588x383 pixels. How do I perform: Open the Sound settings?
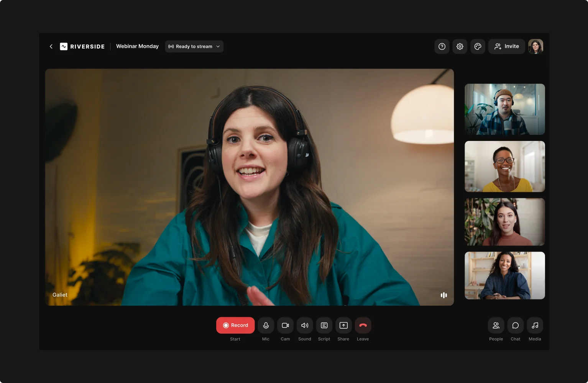(304, 325)
